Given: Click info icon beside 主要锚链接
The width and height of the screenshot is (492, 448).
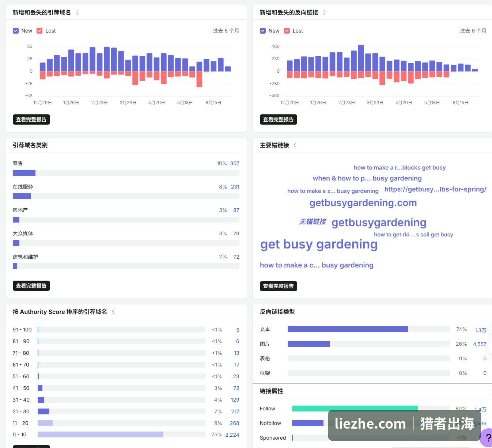Looking at the screenshot, I should (295, 145).
